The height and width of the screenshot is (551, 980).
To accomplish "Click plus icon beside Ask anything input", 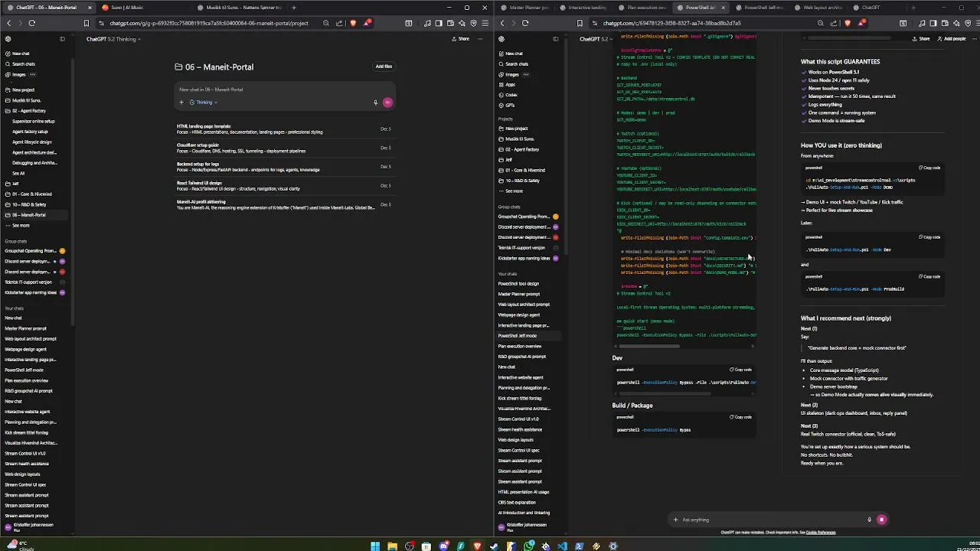I will click(675, 520).
